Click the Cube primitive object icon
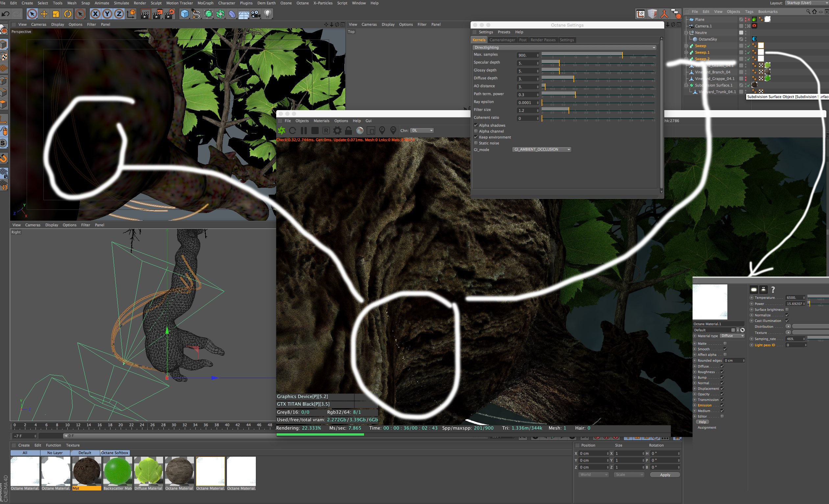The width and height of the screenshot is (829, 504). coord(184,14)
